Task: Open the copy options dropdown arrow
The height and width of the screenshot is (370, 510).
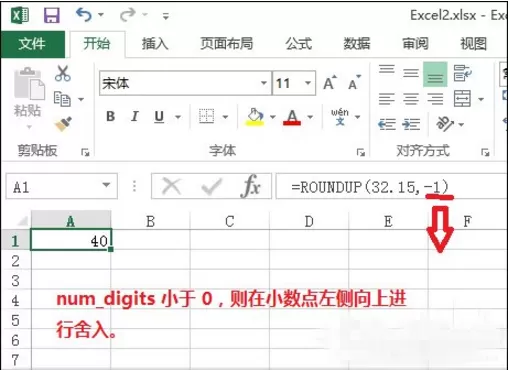Action: click(x=81, y=99)
